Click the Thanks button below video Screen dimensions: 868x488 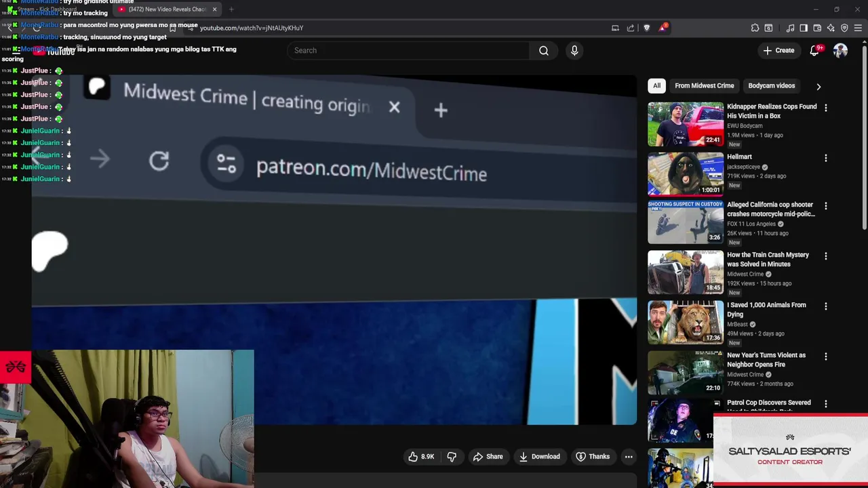(x=593, y=457)
